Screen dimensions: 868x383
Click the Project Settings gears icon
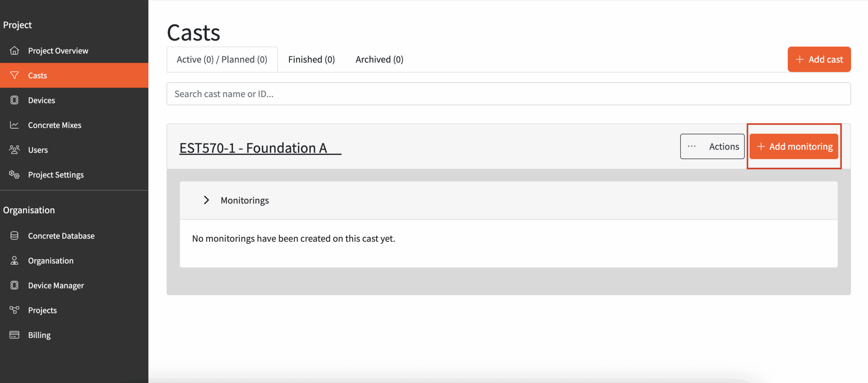14,175
